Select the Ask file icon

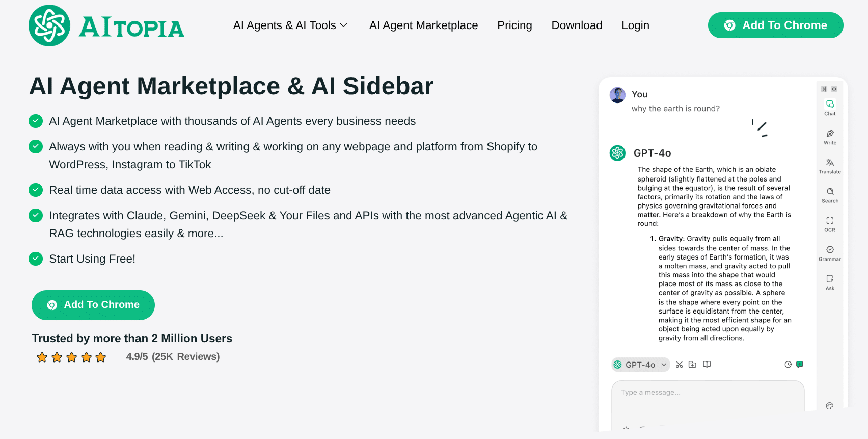830,281
